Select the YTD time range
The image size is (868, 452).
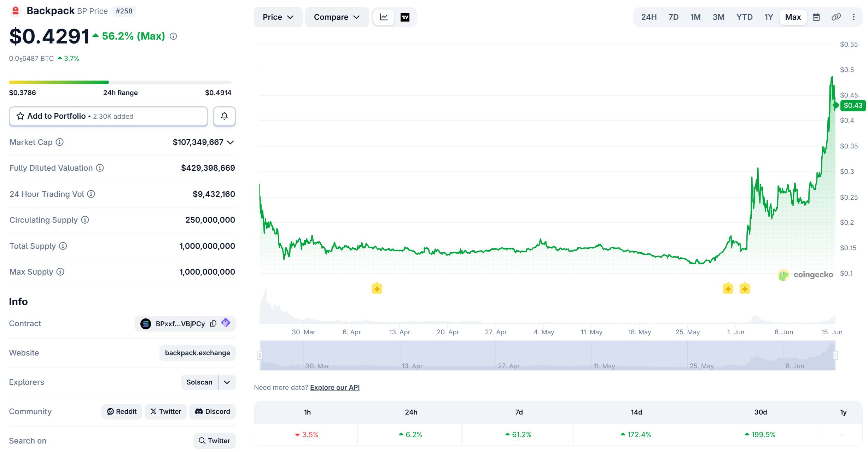(744, 17)
